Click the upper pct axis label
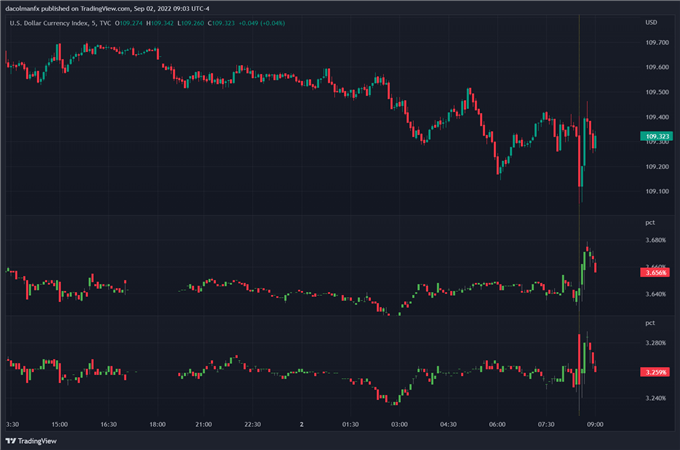This screenshot has width=680, height=450. tap(650, 222)
